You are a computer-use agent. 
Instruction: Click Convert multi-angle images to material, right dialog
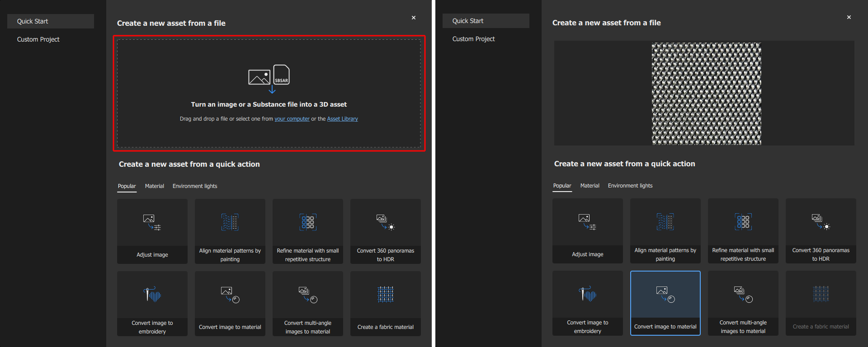click(x=743, y=303)
